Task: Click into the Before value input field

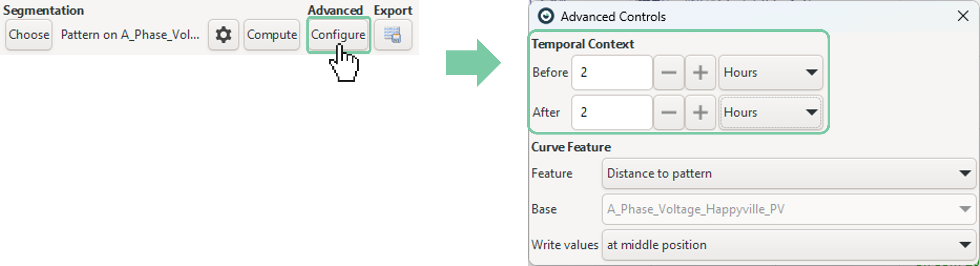Action: tap(612, 72)
